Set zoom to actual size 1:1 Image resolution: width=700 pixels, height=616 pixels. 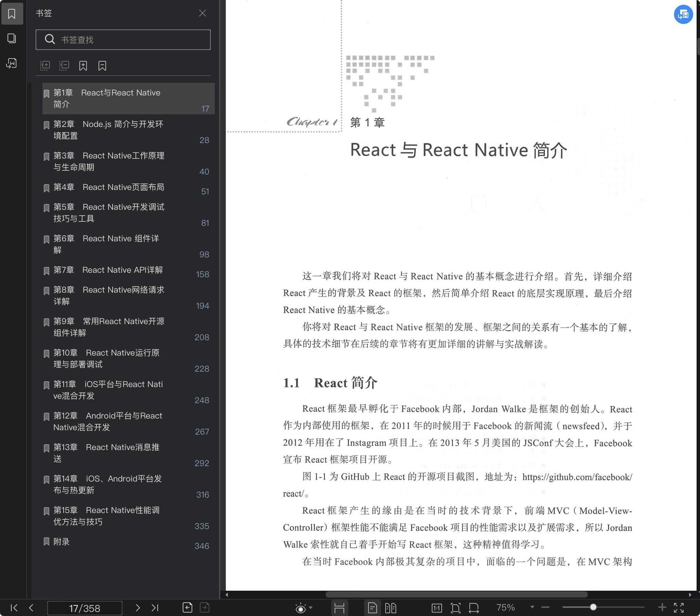pos(437,608)
